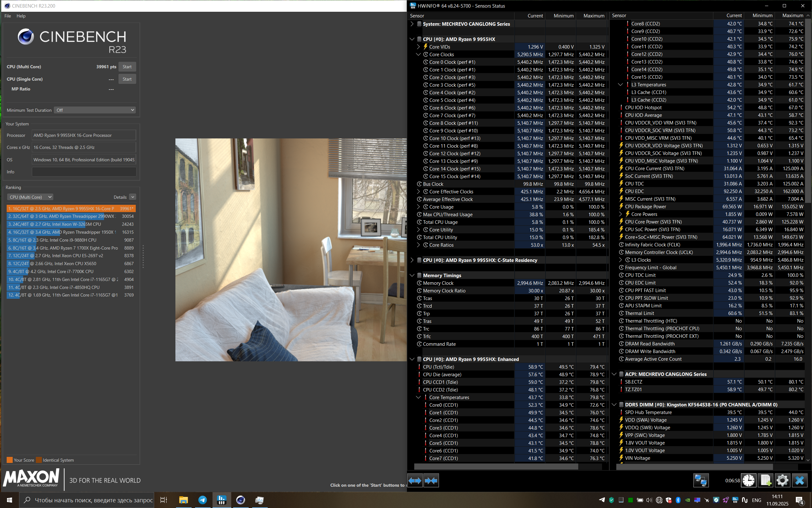Screen dimensions: 812x508
Task: Collapse the Core Clocks sensor group
Action: [x=418, y=54]
